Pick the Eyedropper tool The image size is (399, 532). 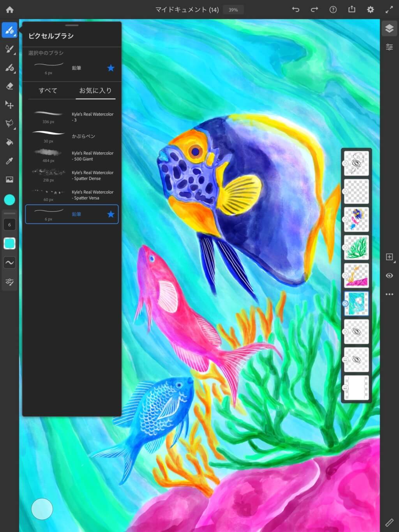click(10, 161)
